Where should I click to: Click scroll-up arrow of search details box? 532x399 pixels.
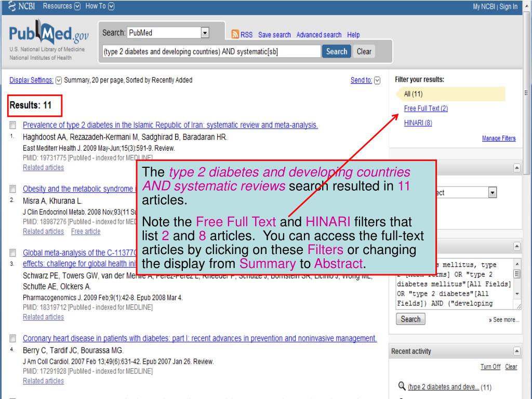tap(517, 264)
